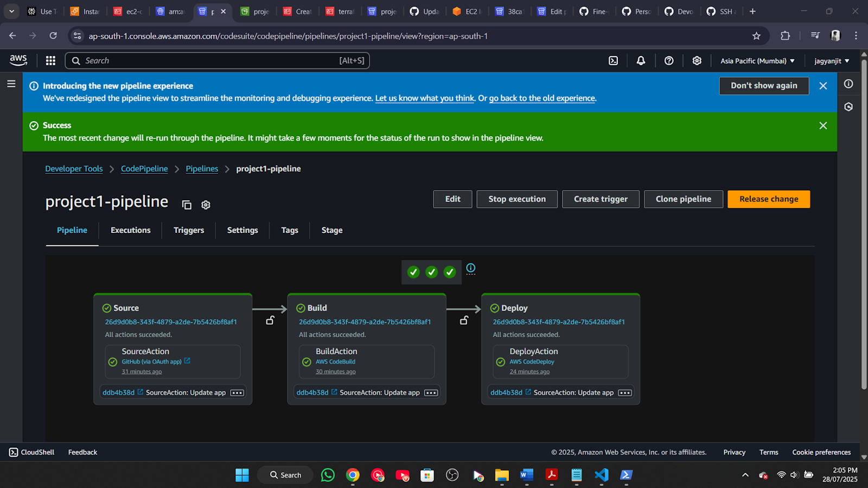Click the Clone pipeline button
Image resolution: width=868 pixels, height=488 pixels.
tap(684, 199)
